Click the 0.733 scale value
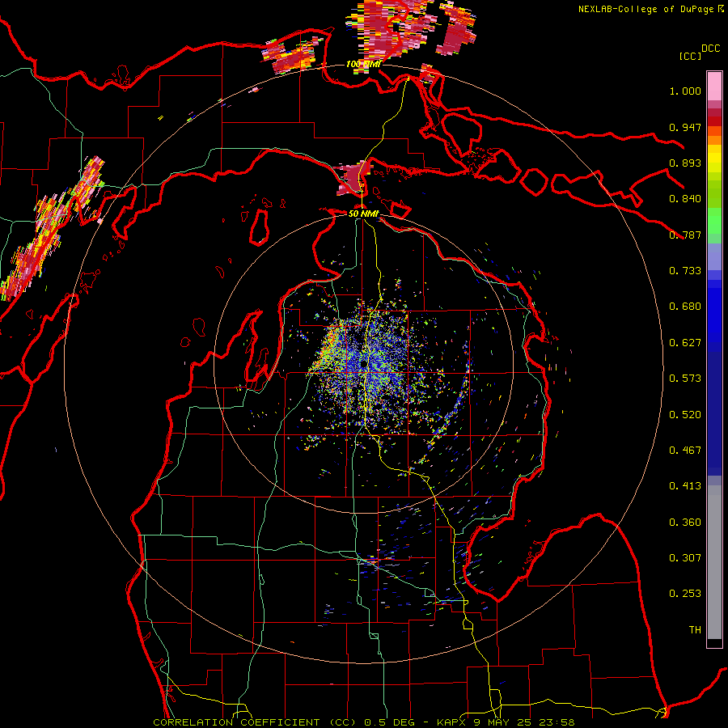The width and height of the screenshot is (728, 728). (x=685, y=271)
